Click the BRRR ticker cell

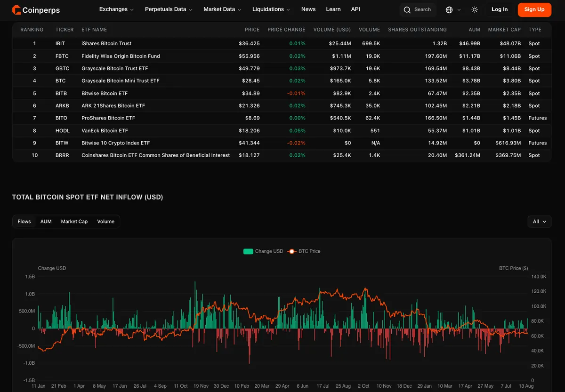click(x=62, y=155)
